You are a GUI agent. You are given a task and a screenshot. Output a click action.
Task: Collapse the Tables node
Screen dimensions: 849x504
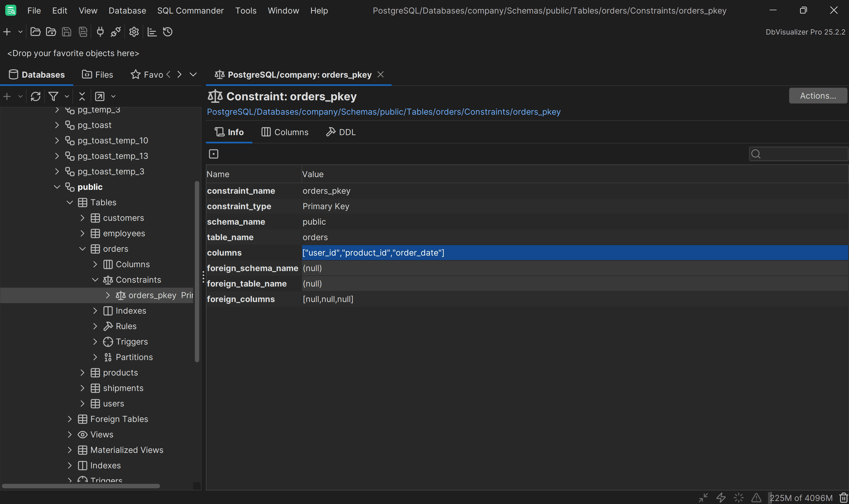coord(70,203)
